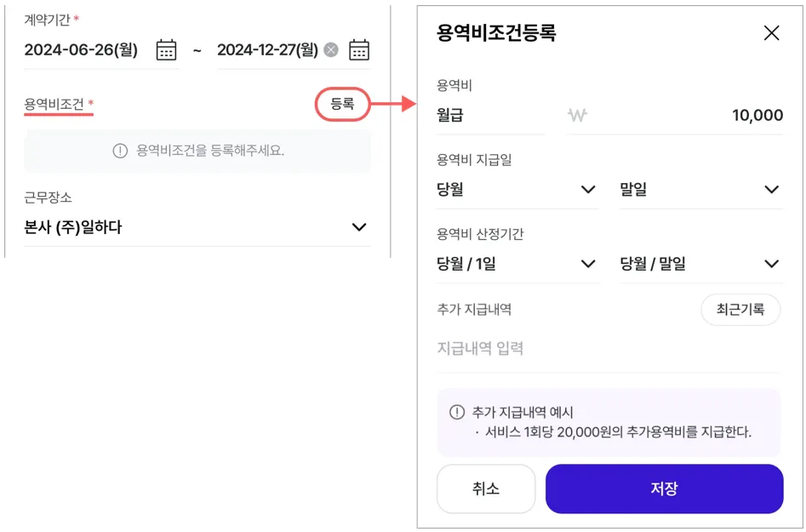Click the 지급내역 입력 text field
Screen dimensions: 806x532
point(608,348)
